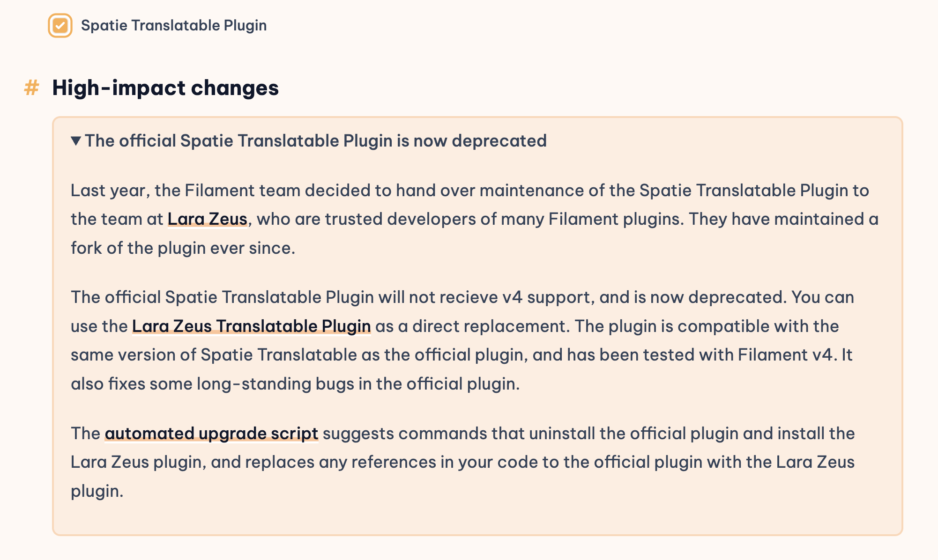Screen dimensions: 938x560
Task: Open the Lara Zeus Translatable Plugin link
Action: point(251,326)
